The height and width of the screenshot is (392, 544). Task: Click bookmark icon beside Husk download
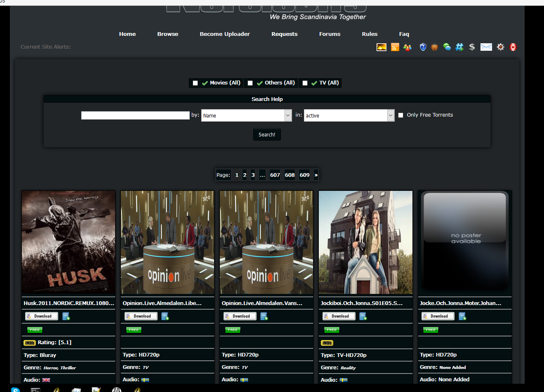[66, 316]
